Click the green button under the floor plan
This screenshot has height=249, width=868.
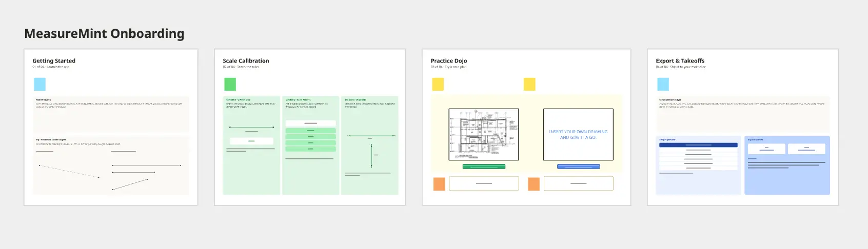(484, 167)
